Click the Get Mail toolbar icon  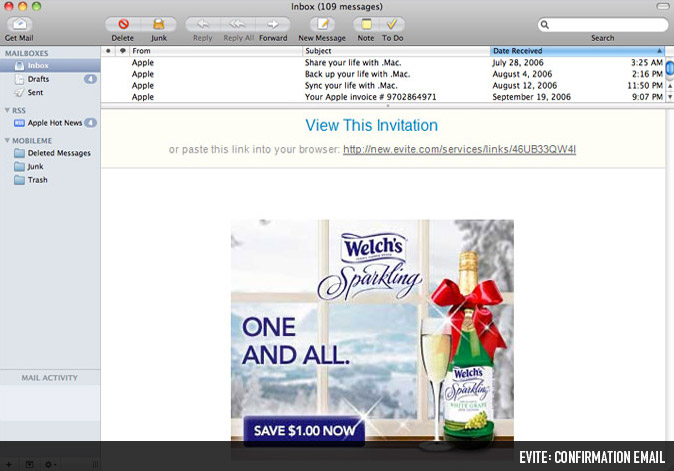coord(19,24)
